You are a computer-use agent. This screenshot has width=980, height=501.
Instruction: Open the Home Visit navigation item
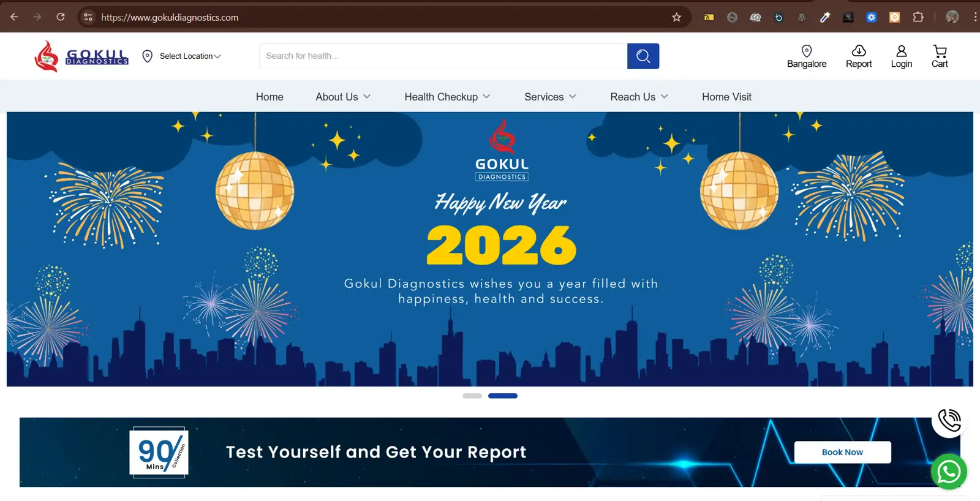726,97
